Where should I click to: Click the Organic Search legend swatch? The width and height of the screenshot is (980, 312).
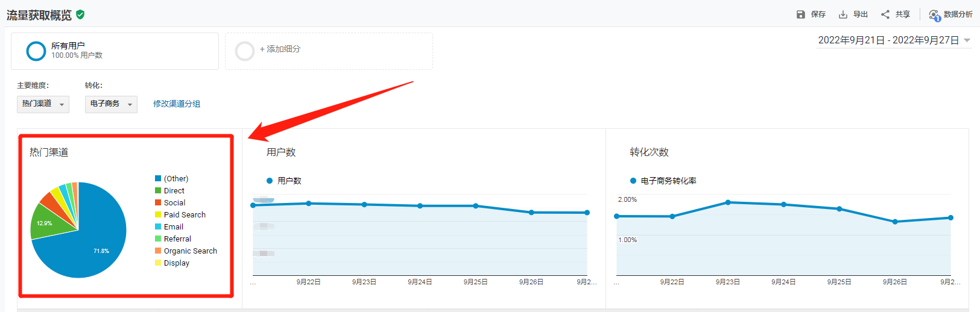(158, 251)
